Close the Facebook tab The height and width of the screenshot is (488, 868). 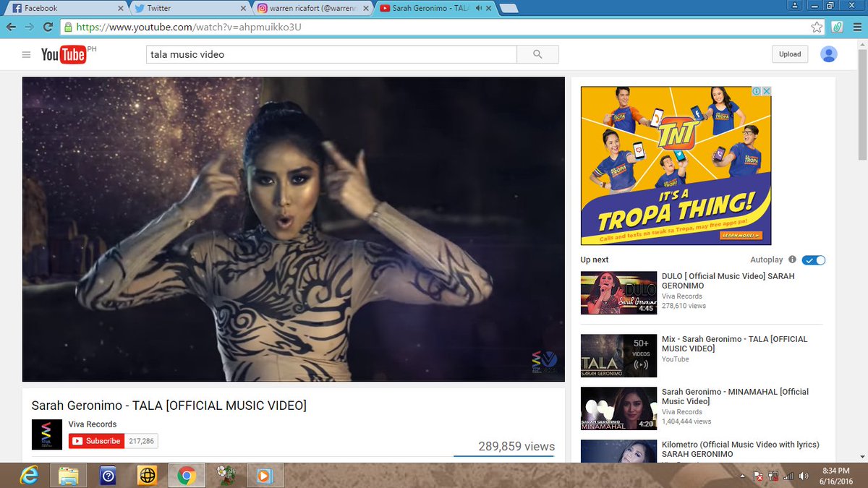pos(120,8)
